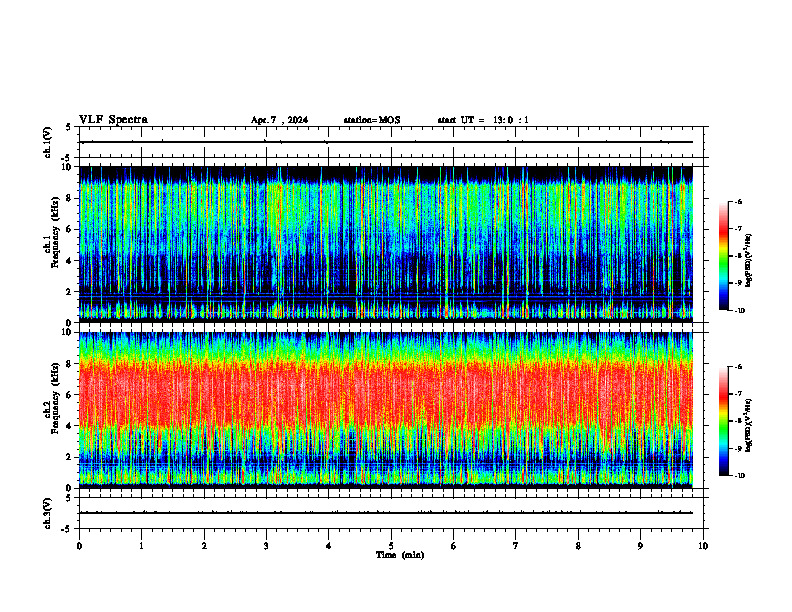The image size is (792, 612).
Task: Click the ch.2 colorbar log(PSD) label
Action: pyautogui.click(x=749, y=425)
